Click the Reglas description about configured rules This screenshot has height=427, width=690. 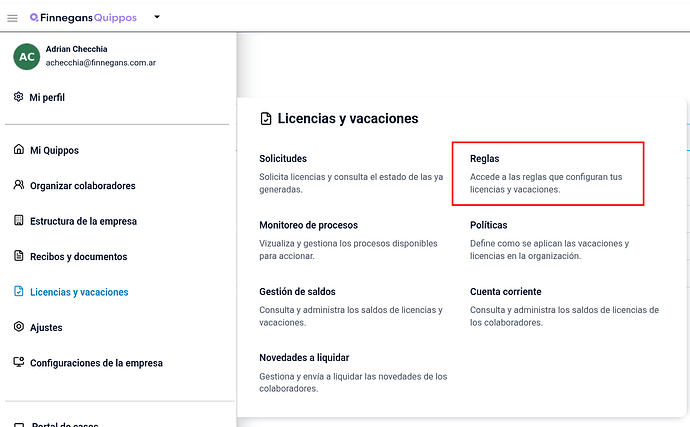[x=546, y=183]
